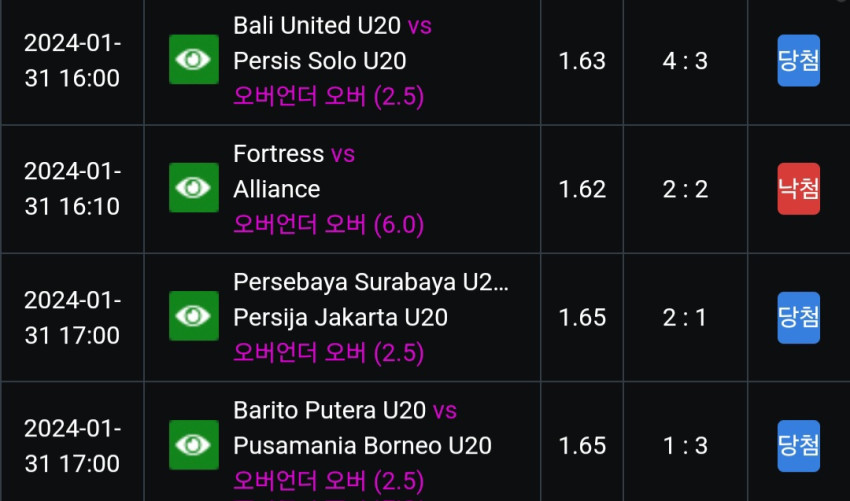Image resolution: width=850 pixels, height=501 pixels.
Task: Select blue 당첨 badge on Barito Putera row
Action: coord(799,446)
